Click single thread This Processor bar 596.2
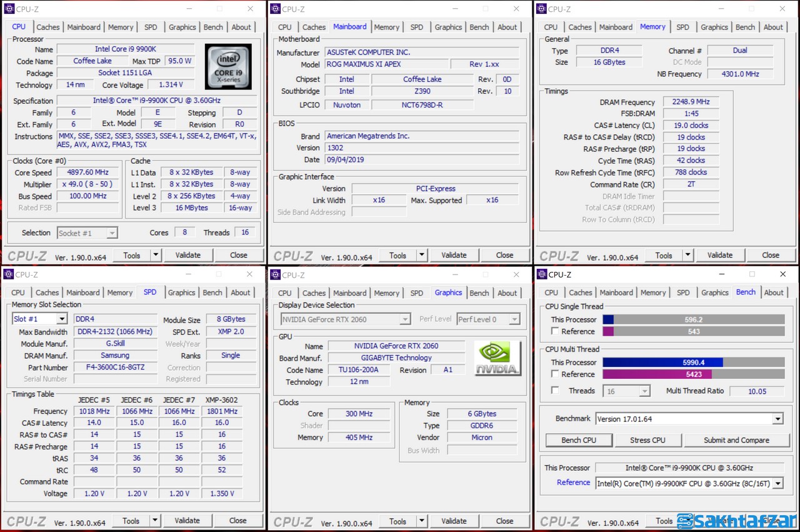This screenshot has height=532, width=800. pos(693,319)
